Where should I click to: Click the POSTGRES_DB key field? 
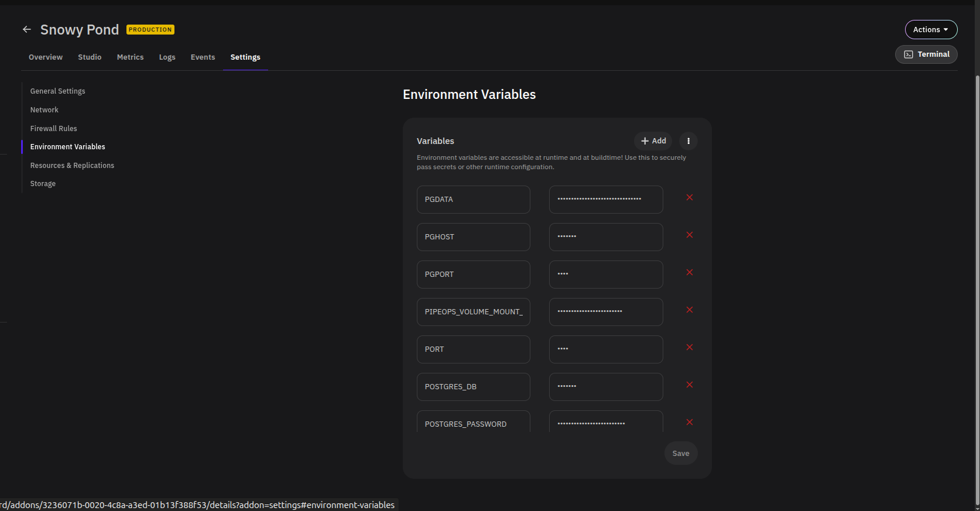point(474,387)
